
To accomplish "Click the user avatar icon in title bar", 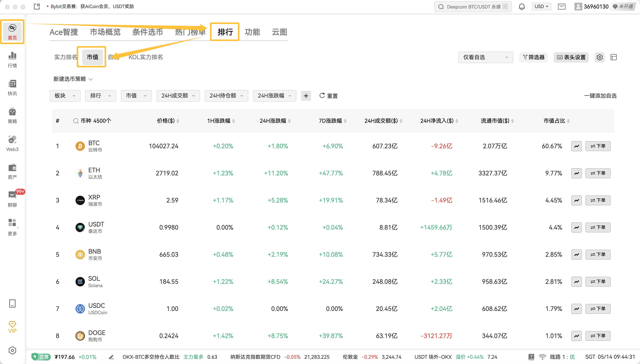I will click(x=578, y=7).
